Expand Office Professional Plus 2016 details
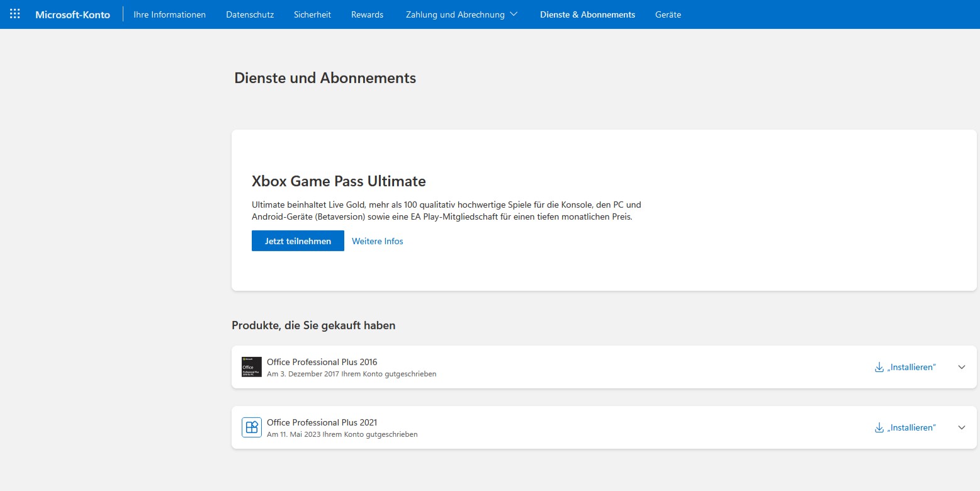980x491 pixels. tap(961, 367)
